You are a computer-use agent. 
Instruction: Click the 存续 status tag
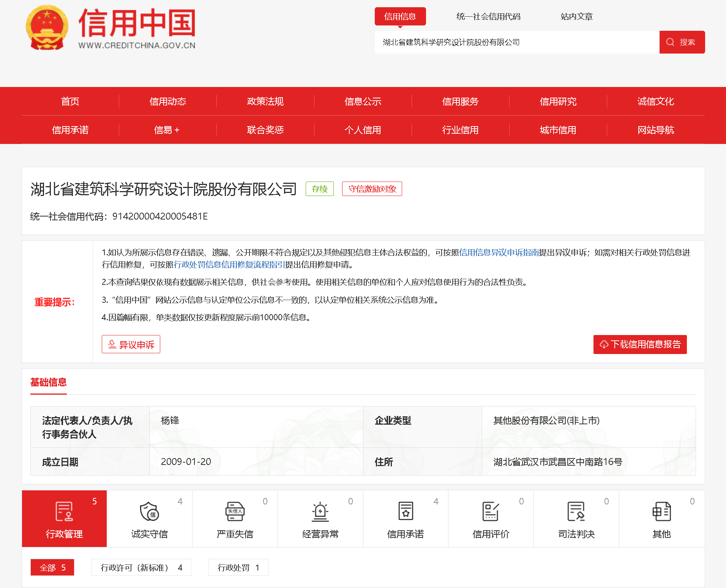click(320, 189)
